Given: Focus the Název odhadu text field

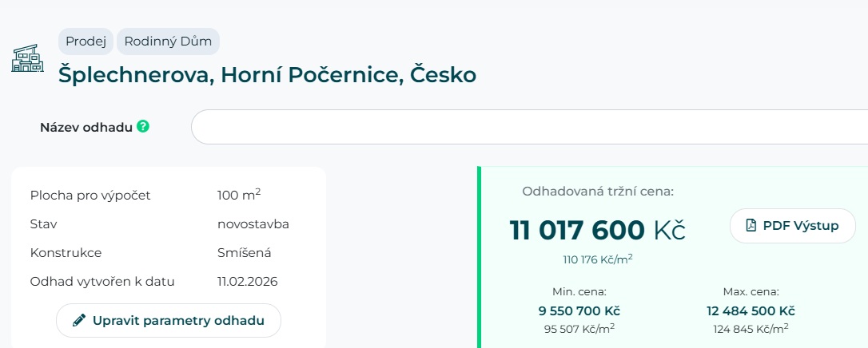Looking at the screenshot, I should pyautogui.click(x=528, y=127).
